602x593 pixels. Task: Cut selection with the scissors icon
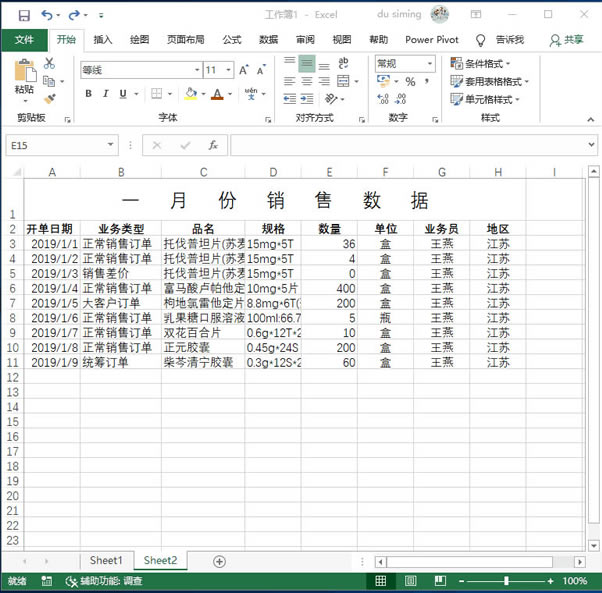coord(49,63)
